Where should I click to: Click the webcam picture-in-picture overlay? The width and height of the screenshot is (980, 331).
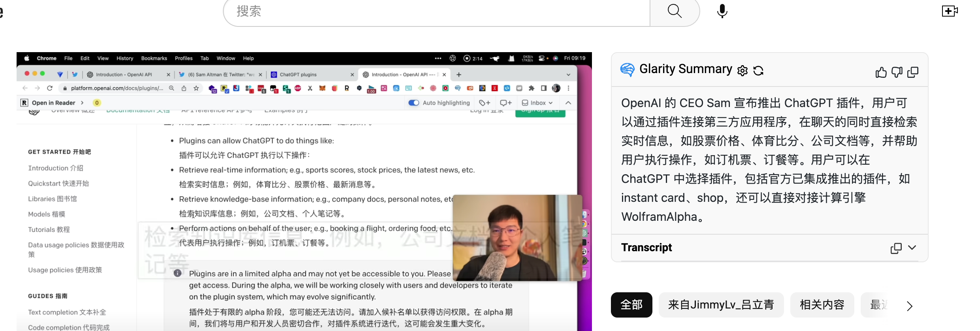pyautogui.click(x=517, y=238)
